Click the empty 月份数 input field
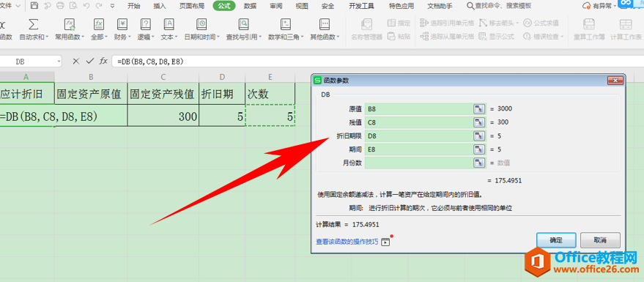Viewport: 644px width, 282px height. pos(419,163)
